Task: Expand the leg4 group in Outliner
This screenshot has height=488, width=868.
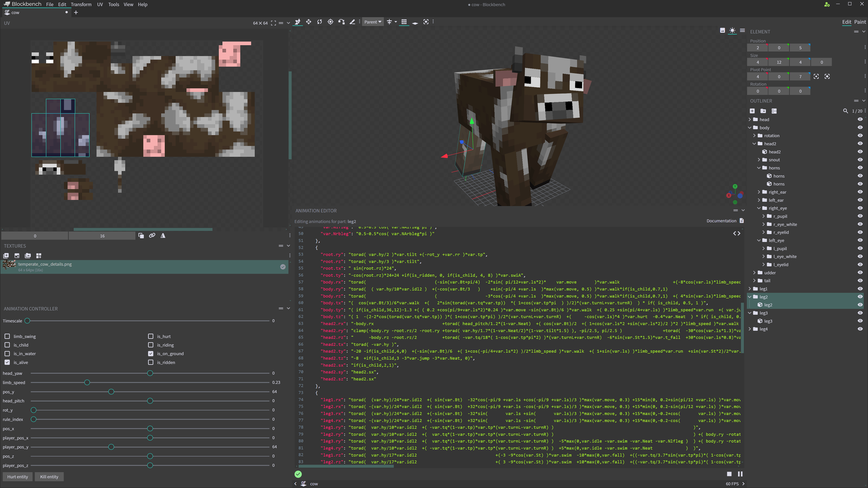Action: 750,329
